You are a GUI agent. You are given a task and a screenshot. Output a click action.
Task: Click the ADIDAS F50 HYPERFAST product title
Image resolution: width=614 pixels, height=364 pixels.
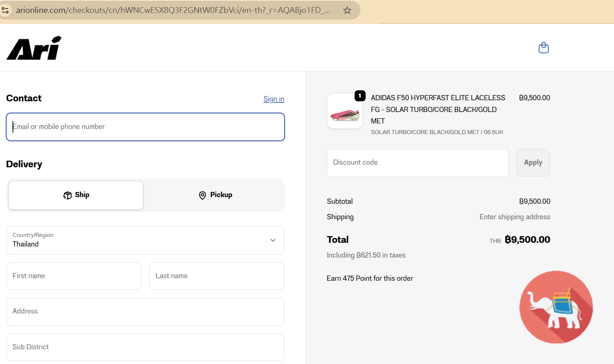(438, 109)
